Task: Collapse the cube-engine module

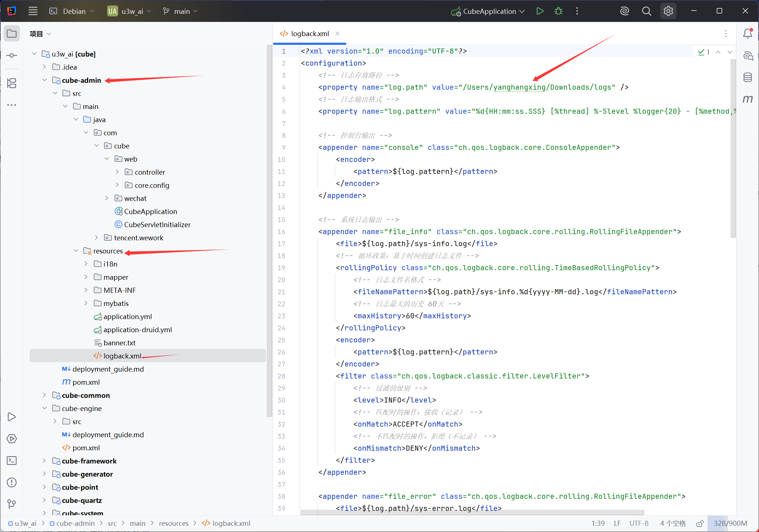Action: 44,408
